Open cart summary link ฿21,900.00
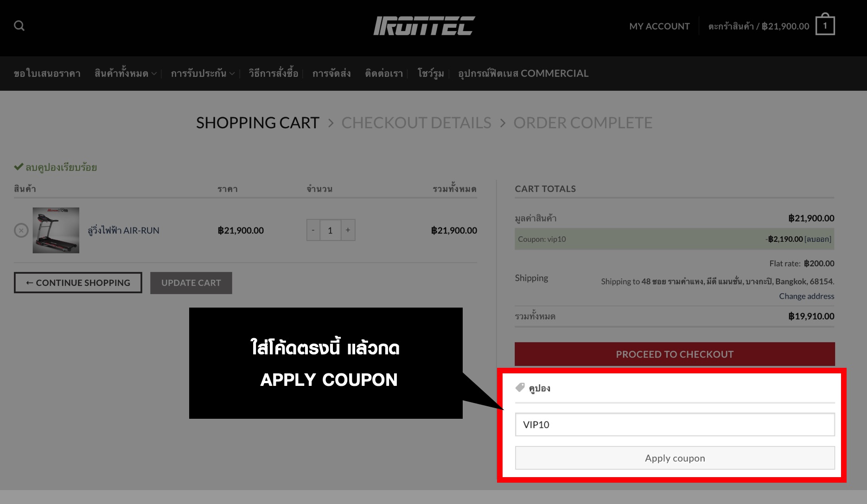This screenshot has width=867, height=504. point(759,26)
